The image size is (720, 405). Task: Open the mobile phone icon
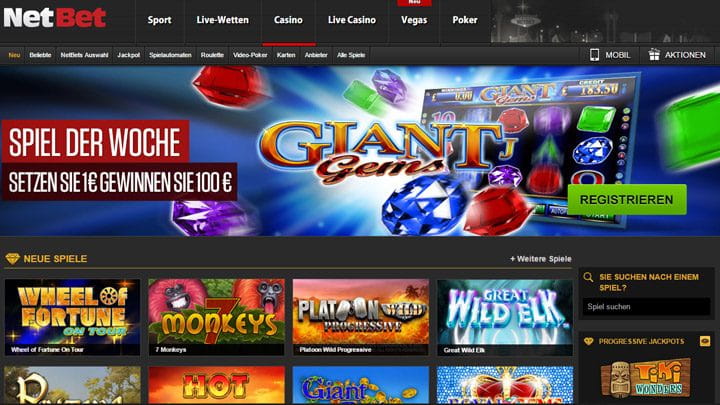pyautogui.click(x=594, y=55)
